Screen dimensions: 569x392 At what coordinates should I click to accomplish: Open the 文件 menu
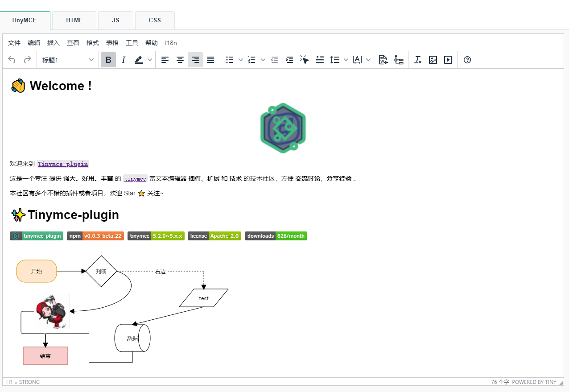click(x=14, y=43)
